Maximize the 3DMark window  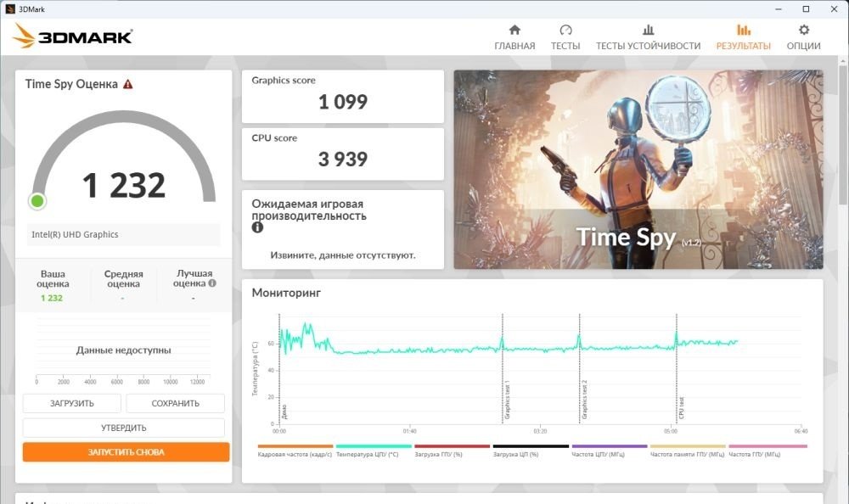tap(806, 9)
